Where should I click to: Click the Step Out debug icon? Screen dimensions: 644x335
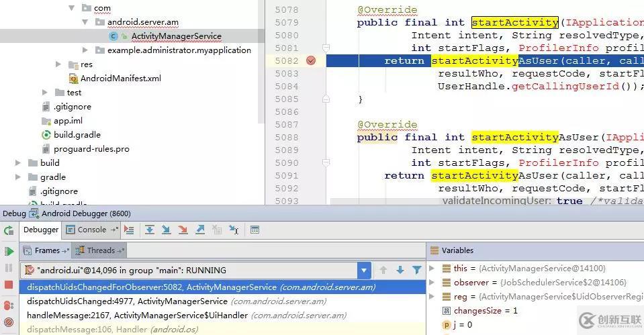(x=199, y=230)
